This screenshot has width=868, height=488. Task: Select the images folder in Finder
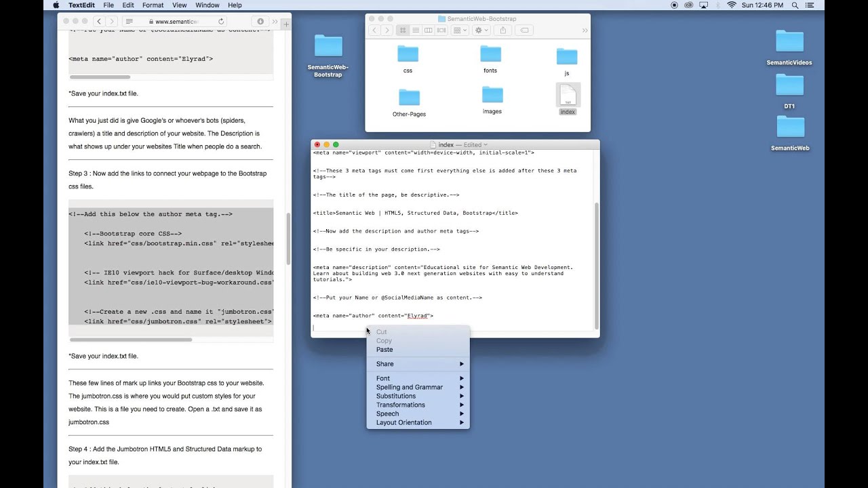(x=492, y=100)
